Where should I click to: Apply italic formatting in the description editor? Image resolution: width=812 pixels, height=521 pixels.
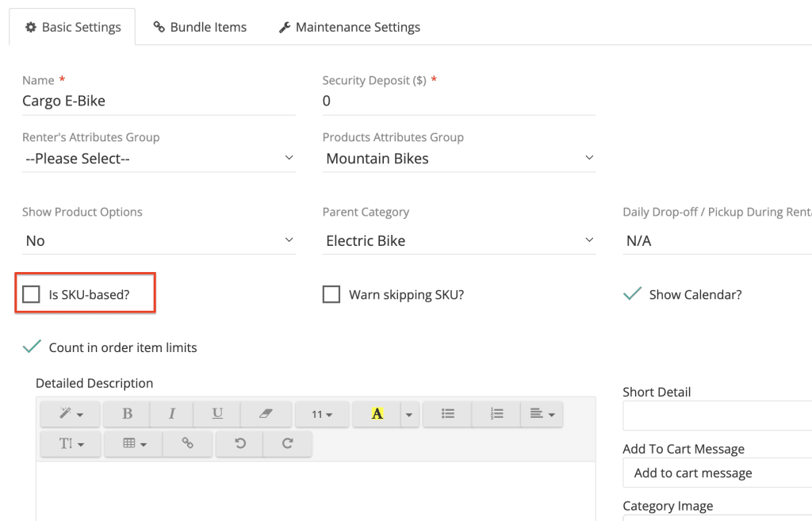(172, 414)
